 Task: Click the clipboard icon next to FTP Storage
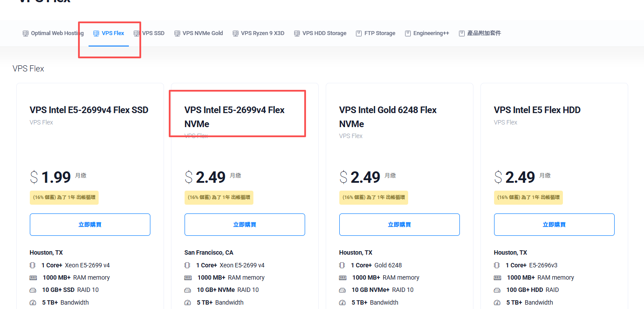click(358, 33)
